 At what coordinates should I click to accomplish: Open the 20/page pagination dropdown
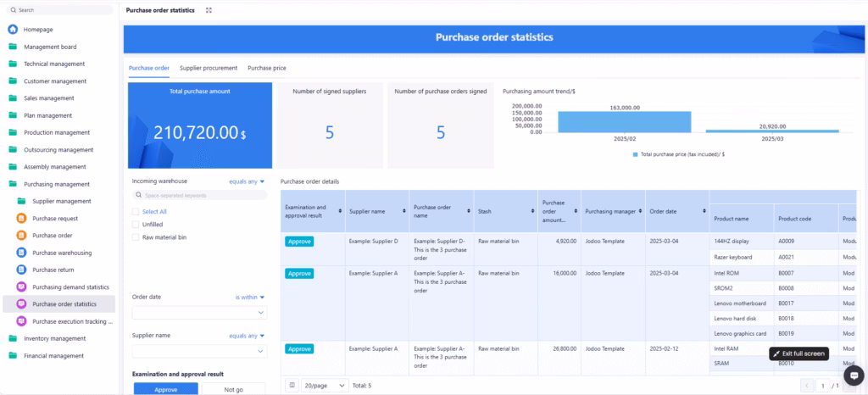pos(325,385)
